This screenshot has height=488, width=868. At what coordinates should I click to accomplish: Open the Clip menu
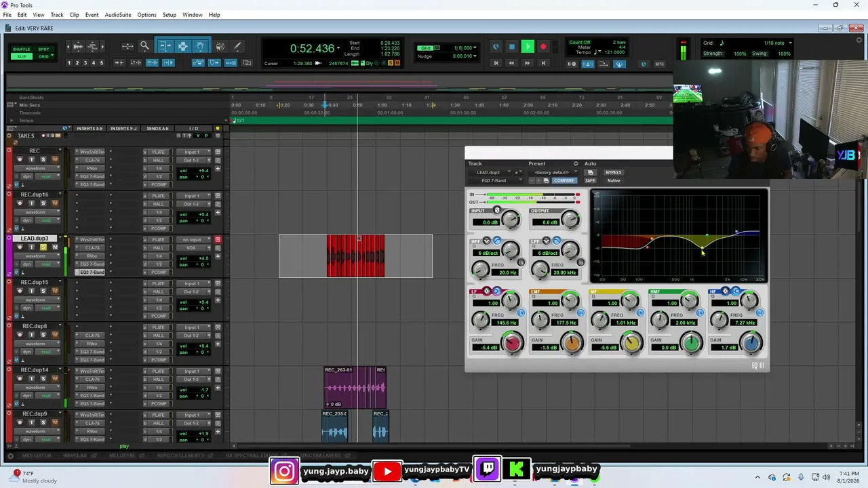(75, 15)
